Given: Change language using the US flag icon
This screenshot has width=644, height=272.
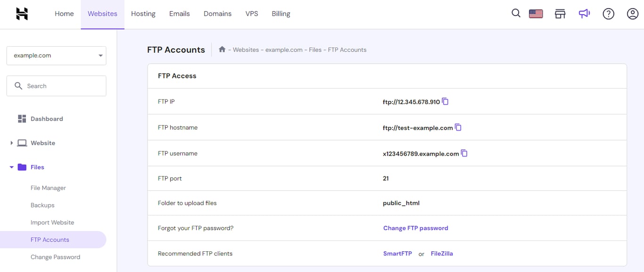Looking at the screenshot, I should coord(536,14).
